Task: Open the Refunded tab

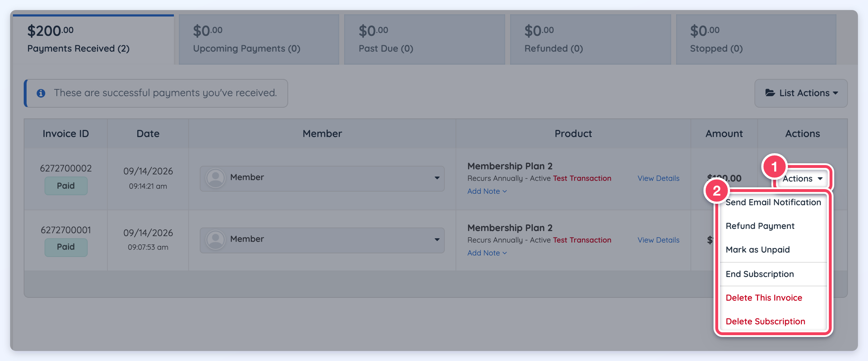Action: coord(591,39)
